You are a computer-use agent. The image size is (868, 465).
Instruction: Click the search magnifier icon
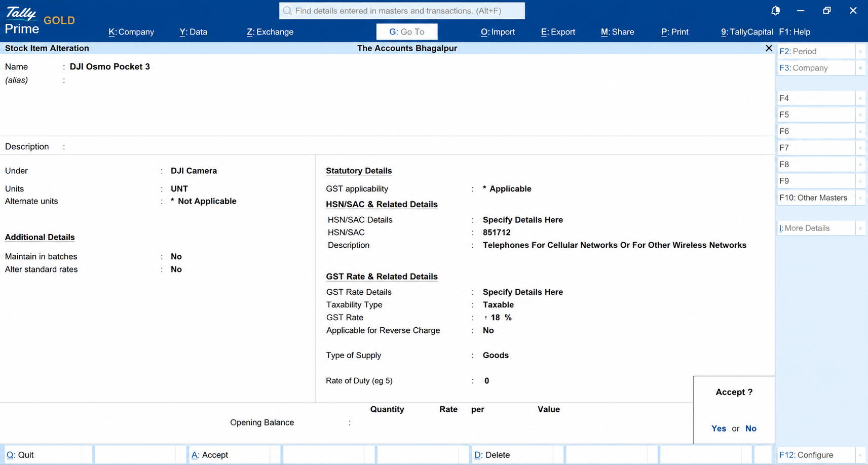click(287, 11)
